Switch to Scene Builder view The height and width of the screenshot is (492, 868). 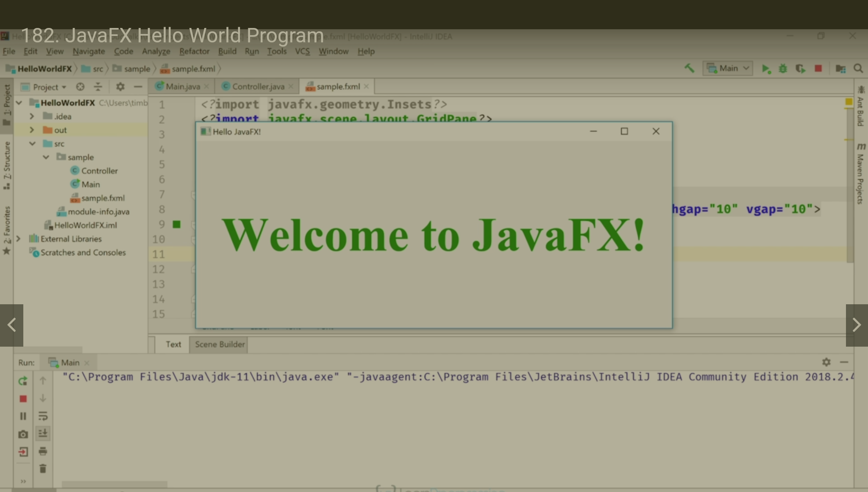point(220,345)
